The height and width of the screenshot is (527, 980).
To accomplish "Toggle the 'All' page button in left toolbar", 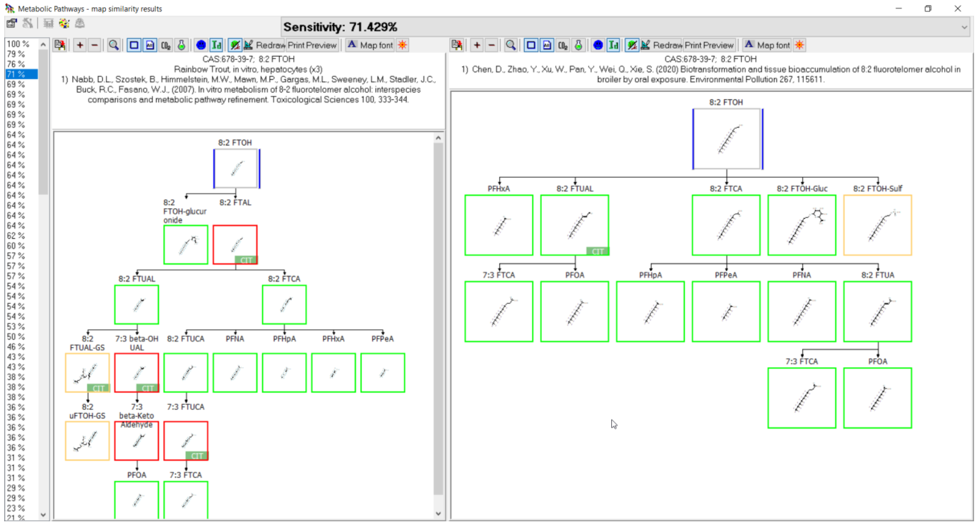I will 150,45.
